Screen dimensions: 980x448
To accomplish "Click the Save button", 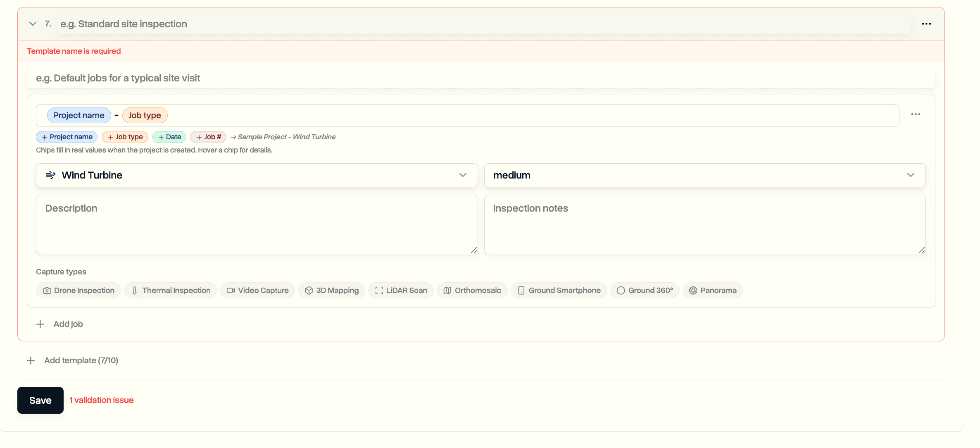I will click(x=40, y=400).
